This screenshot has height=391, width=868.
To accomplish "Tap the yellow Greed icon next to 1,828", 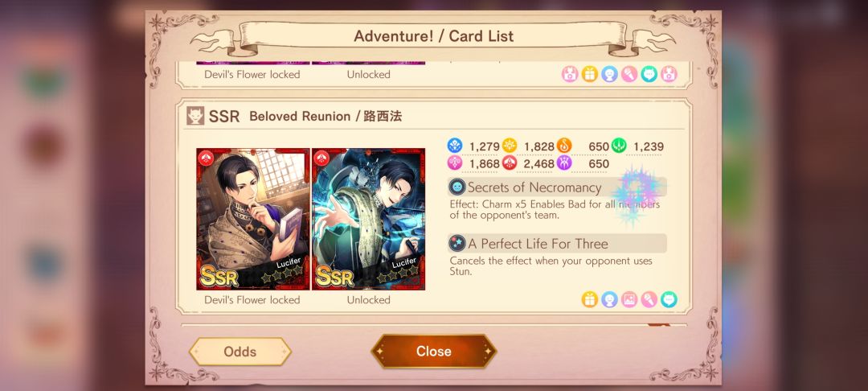I will (x=510, y=146).
